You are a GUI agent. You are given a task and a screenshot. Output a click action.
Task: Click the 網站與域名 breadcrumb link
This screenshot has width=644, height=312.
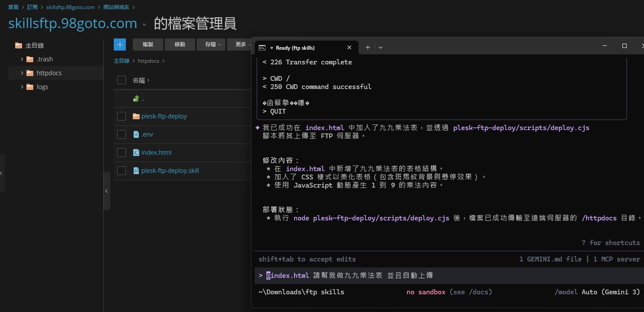(x=116, y=7)
